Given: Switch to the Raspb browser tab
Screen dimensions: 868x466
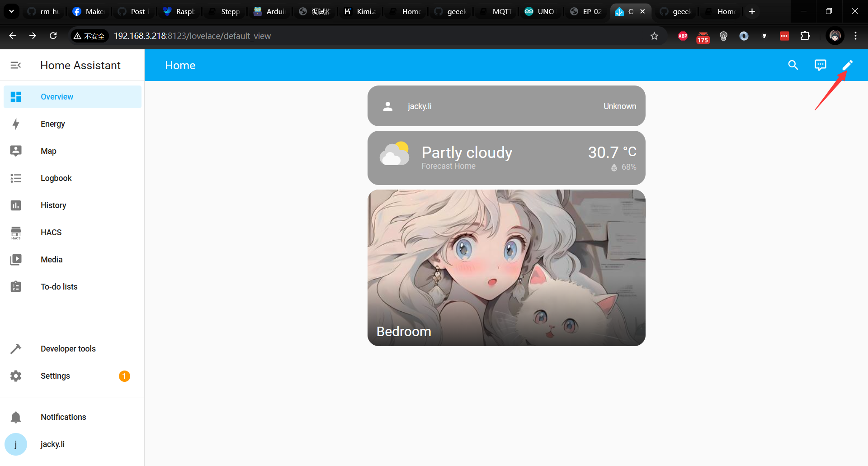Looking at the screenshot, I should tap(179, 11).
